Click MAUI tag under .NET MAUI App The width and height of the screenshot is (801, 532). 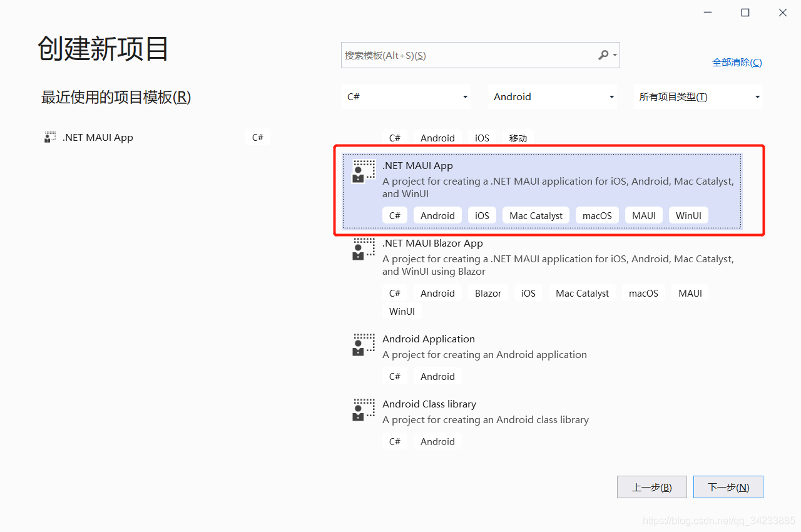pos(644,215)
